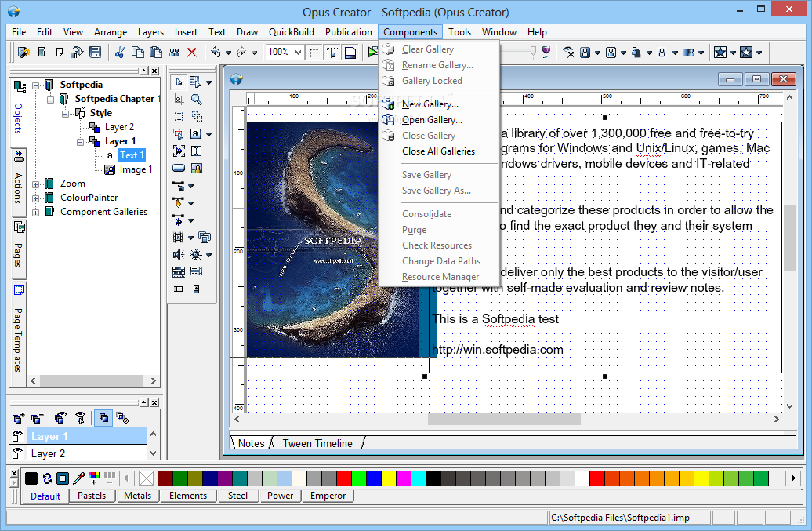Click the Undo arrow icon
The image size is (812, 531).
point(216,53)
